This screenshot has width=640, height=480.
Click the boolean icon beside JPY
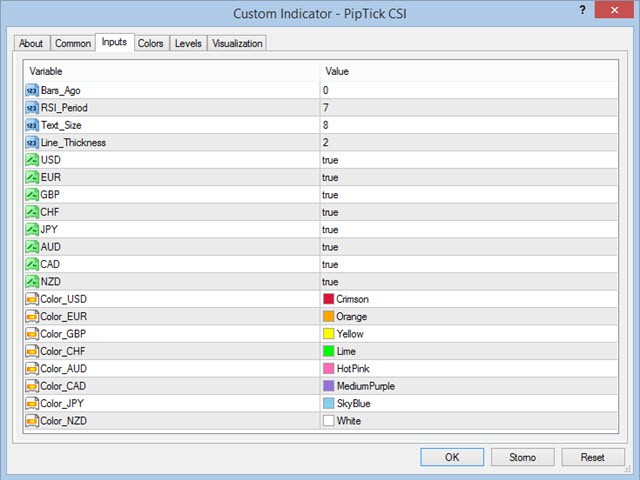[32, 229]
